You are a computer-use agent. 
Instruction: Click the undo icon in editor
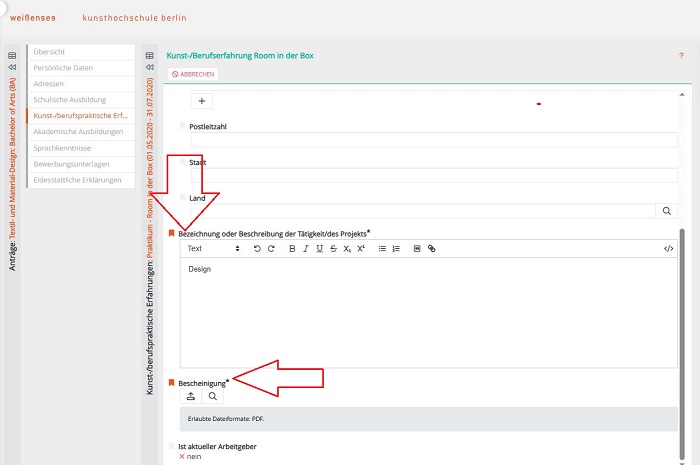(257, 248)
